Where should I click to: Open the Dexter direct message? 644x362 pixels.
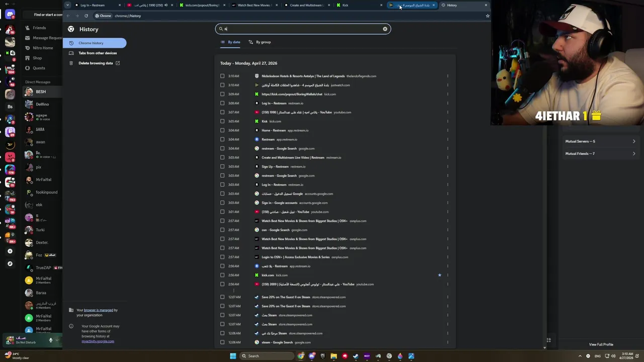(42, 242)
